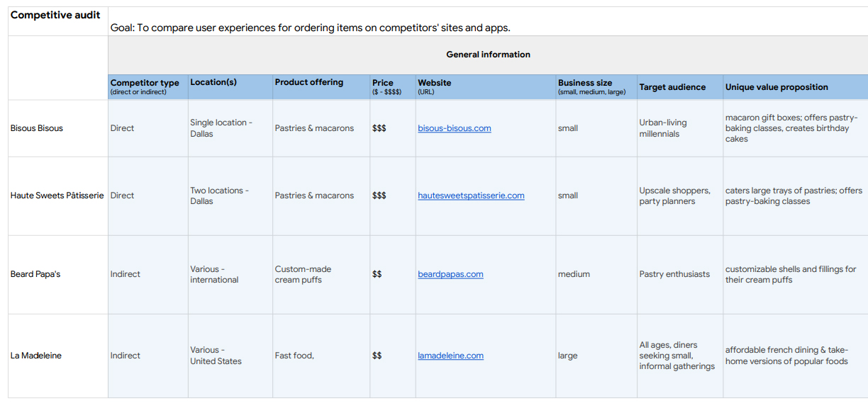The width and height of the screenshot is (868, 408).
Task: Select the Target audience header cell
Action: pyautogui.click(x=672, y=87)
